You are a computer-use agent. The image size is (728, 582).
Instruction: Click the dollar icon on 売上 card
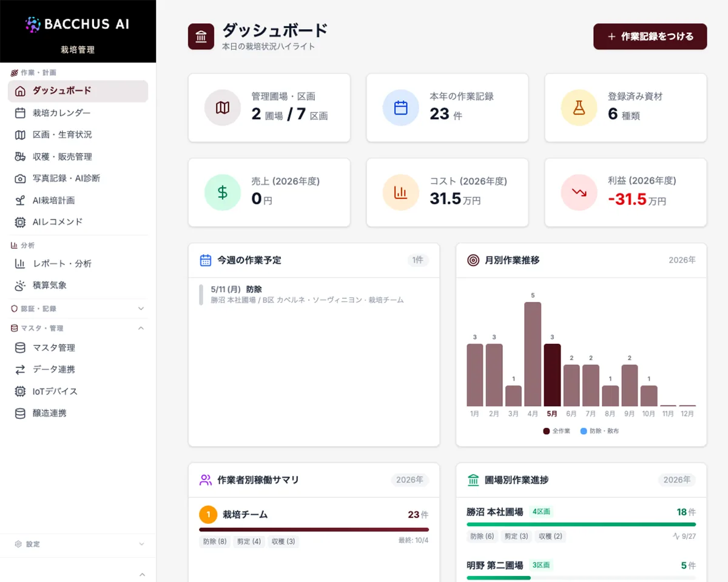click(223, 193)
